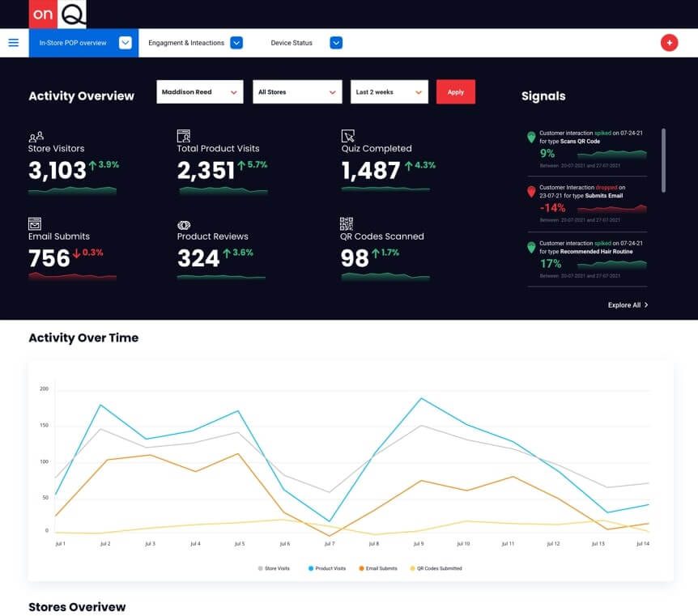The image size is (698, 616).
Task: Open the hamburger menu icon
Action: [13, 43]
